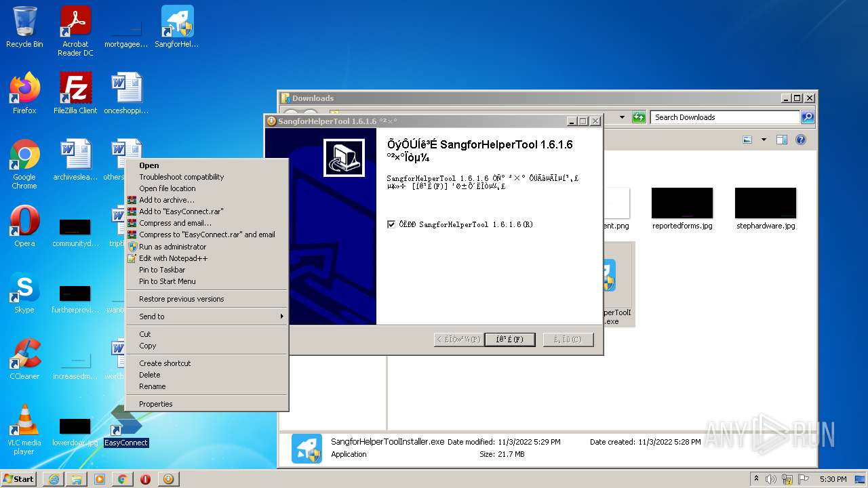Switch to the installer taskbar button
Viewport: 868px width, 488px height.
pyautogui.click(x=168, y=479)
